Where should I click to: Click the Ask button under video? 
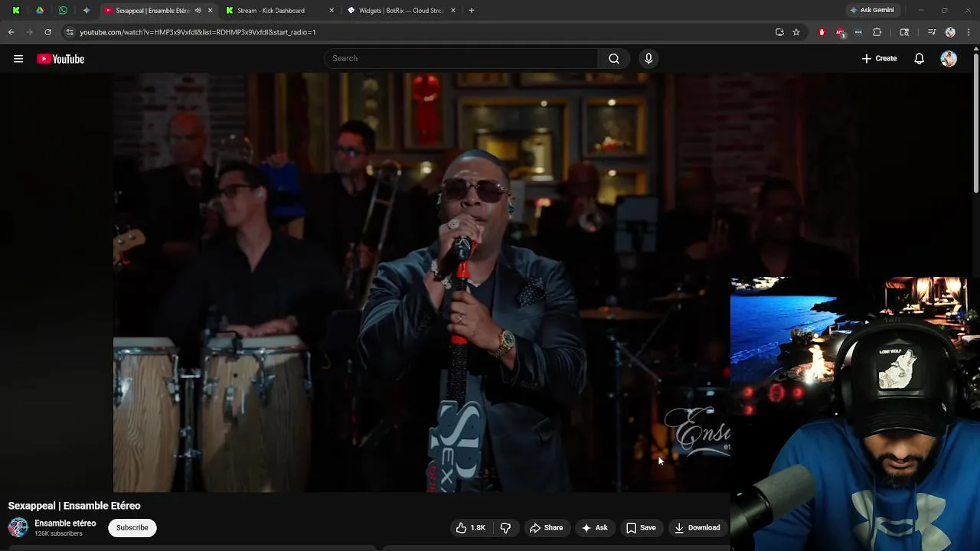(595, 528)
